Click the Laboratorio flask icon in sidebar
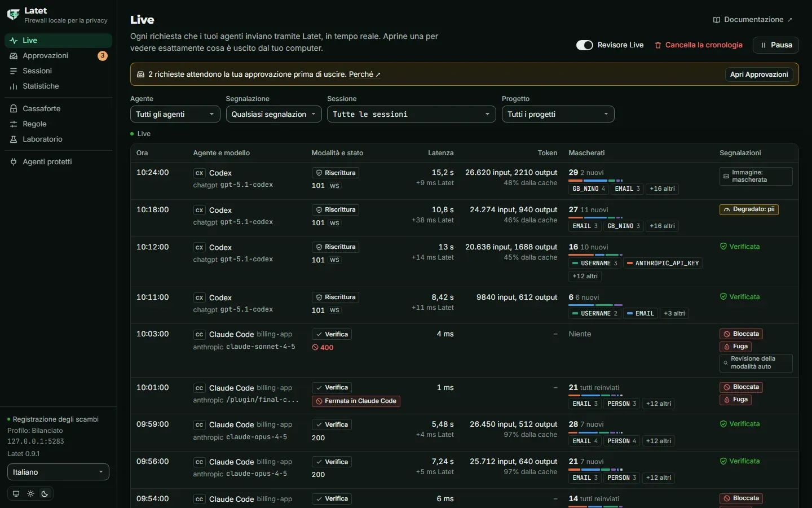Viewport: 812px width, 508px height. point(14,139)
